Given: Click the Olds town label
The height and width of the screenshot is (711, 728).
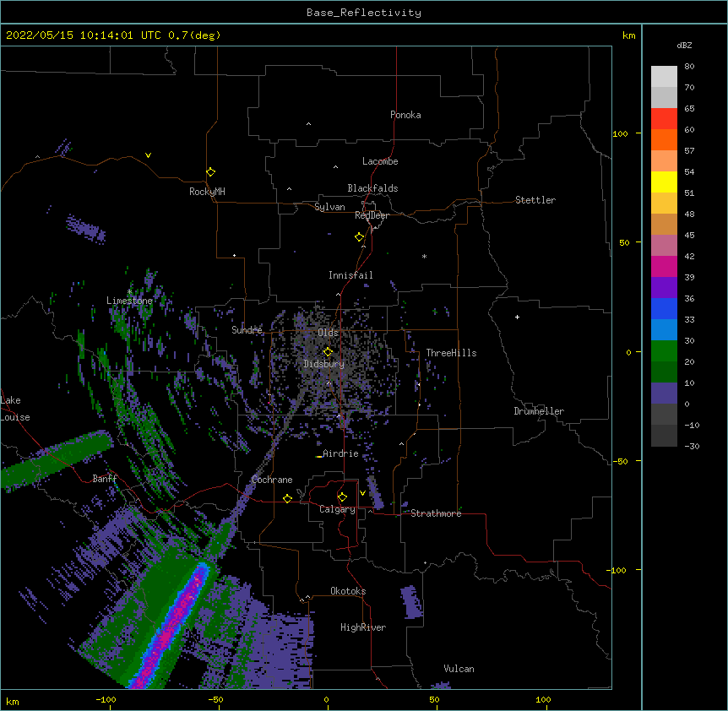Looking at the screenshot, I should point(328,333).
